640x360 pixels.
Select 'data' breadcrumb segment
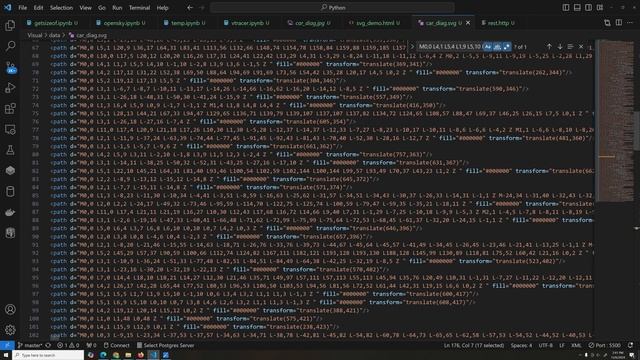[55, 36]
